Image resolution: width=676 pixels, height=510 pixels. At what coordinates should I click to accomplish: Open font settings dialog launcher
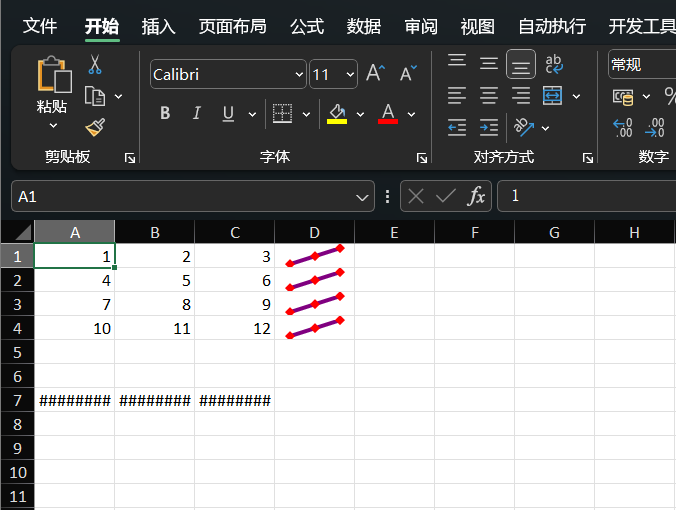click(422, 158)
